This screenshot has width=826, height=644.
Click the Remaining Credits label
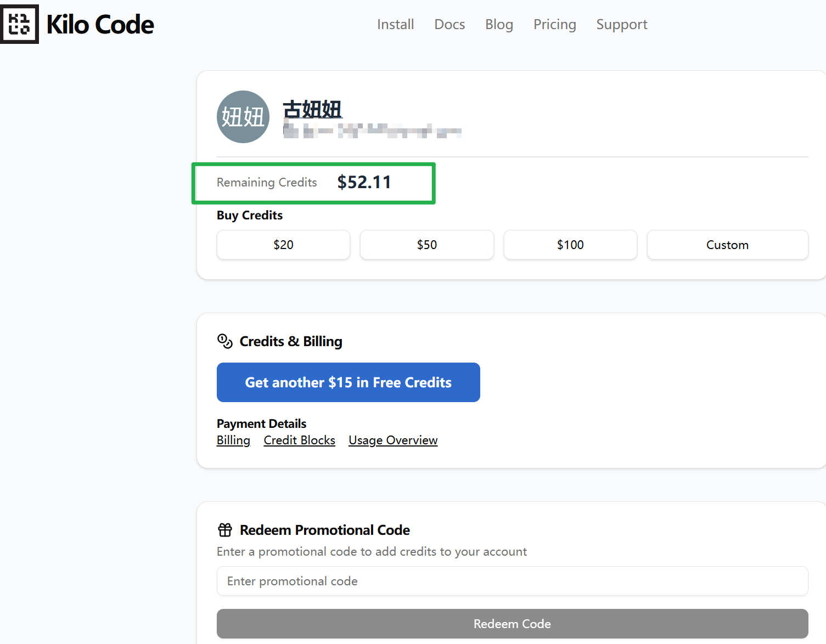click(x=267, y=183)
